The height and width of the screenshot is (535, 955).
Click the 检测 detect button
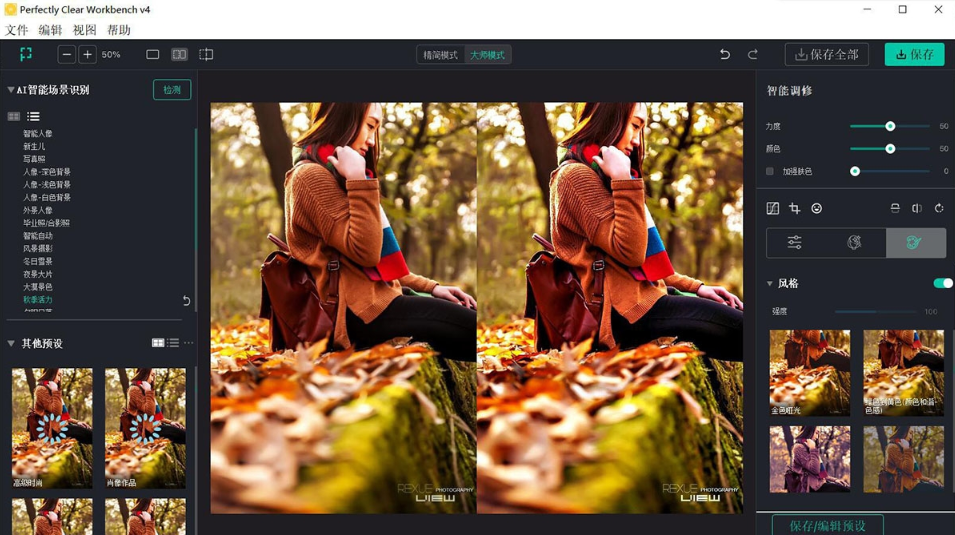[172, 90]
